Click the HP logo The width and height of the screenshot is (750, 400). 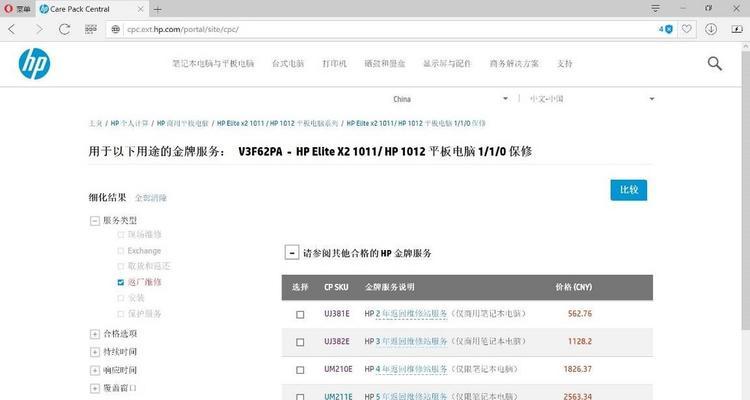[x=34, y=64]
